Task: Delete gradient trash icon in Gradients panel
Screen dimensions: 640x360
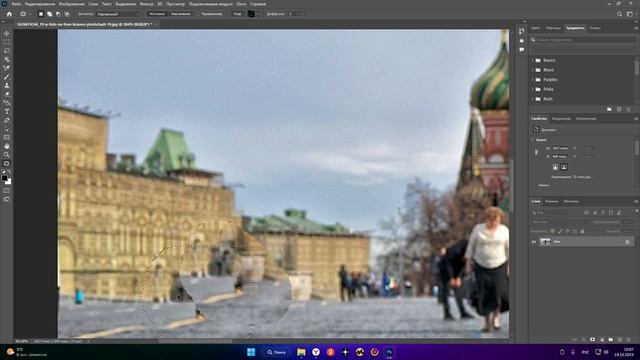Action: coord(629,109)
